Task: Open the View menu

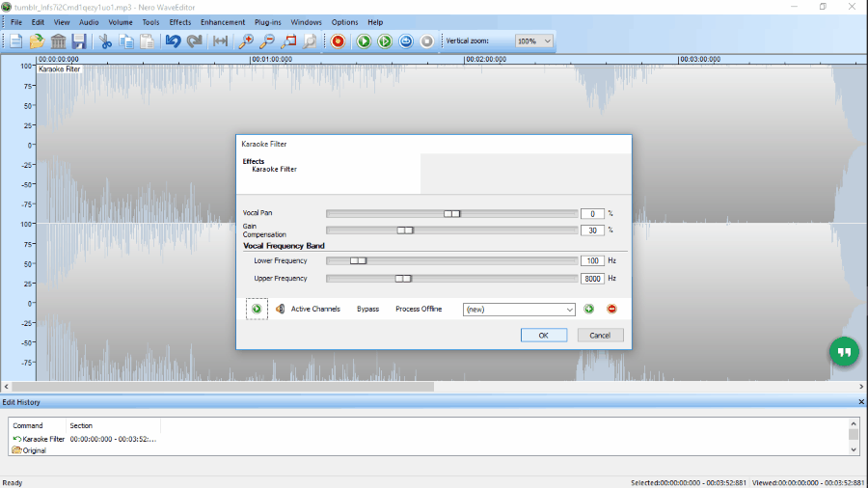Action: [x=62, y=22]
